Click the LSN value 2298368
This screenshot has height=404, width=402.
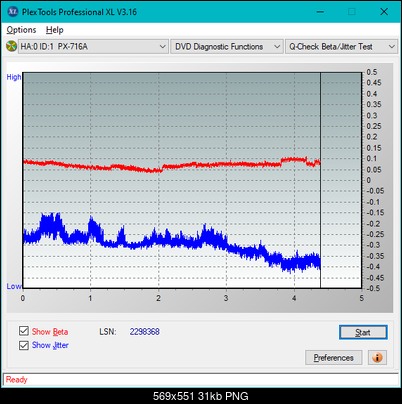click(x=145, y=332)
